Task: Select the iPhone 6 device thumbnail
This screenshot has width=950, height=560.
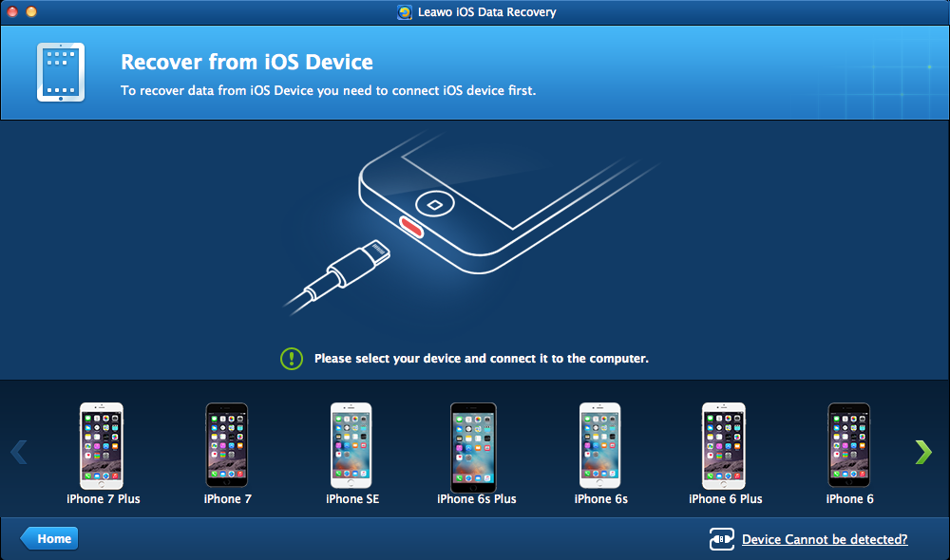Action: click(x=848, y=445)
